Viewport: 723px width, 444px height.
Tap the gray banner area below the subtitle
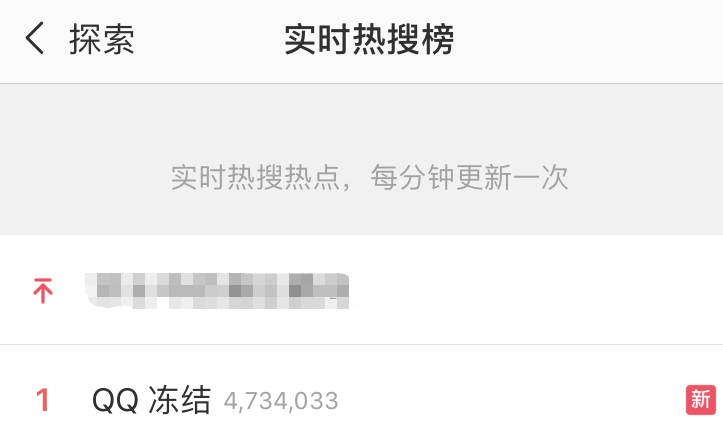click(362, 213)
